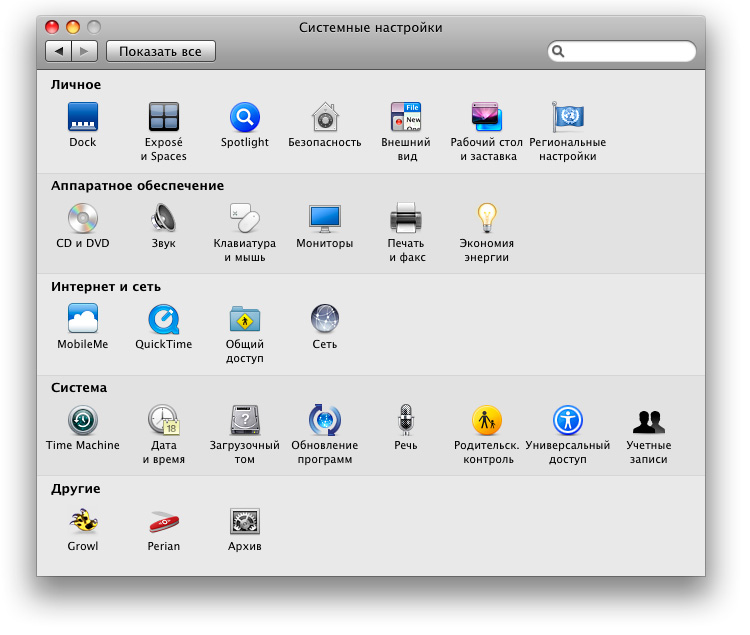Open Учетные записи accounts pane
This screenshot has width=750, height=635.
click(649, 422)
